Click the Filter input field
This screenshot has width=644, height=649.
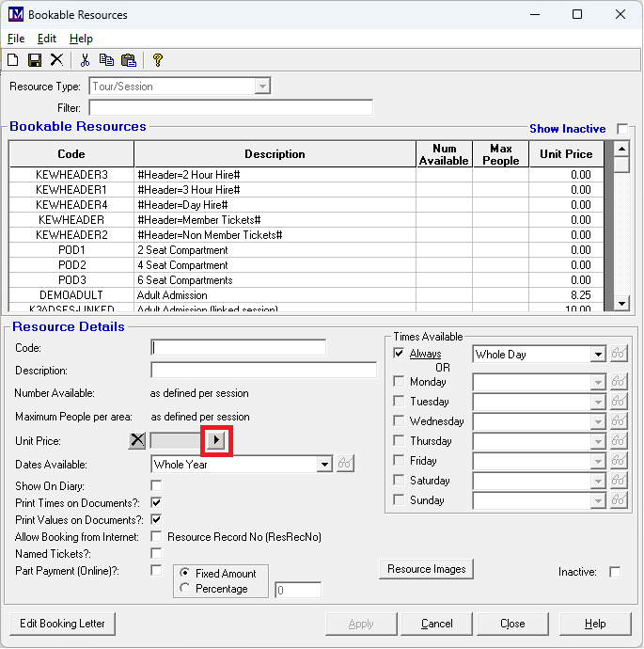pyautogui.click(x=230, y=107)
